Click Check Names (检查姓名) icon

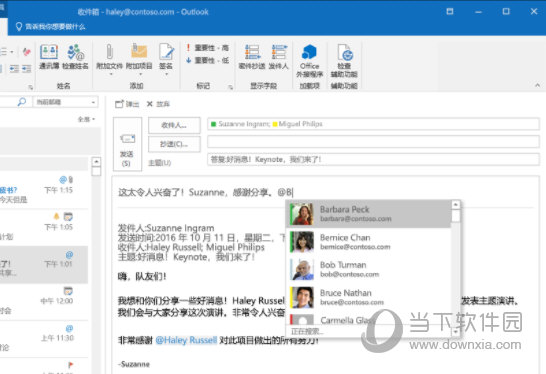coord(75,56)
